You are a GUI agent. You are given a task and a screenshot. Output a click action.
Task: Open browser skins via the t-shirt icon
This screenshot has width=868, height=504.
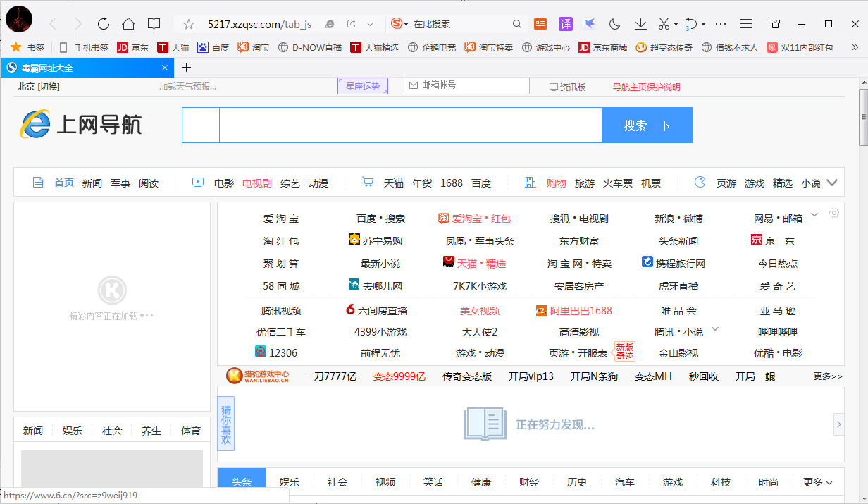coord(775,23)
